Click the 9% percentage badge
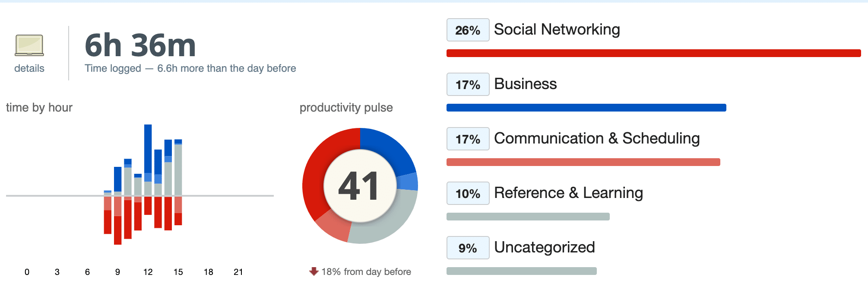Screen dimensions: 868x300 [468, 248]
